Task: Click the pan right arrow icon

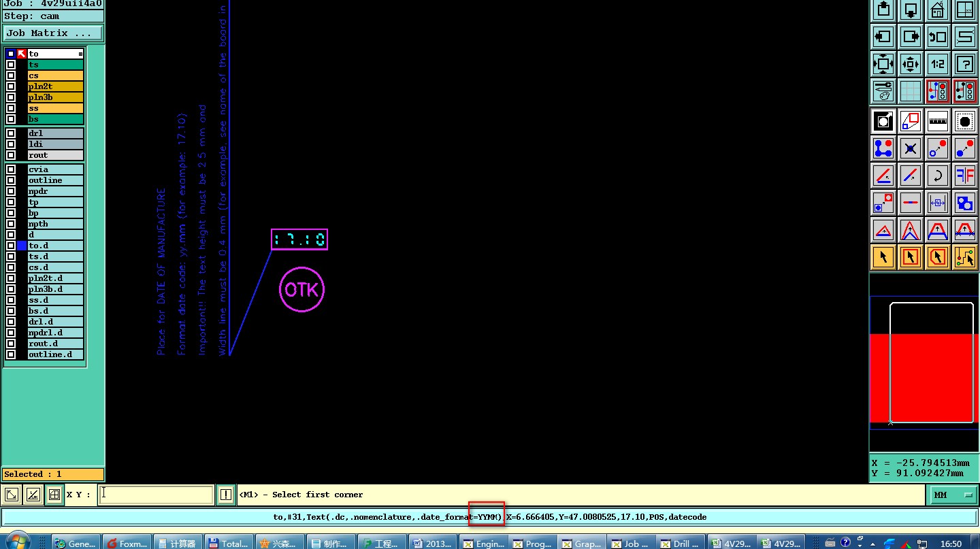Action: pyautogui.click(x=911, y=36)
